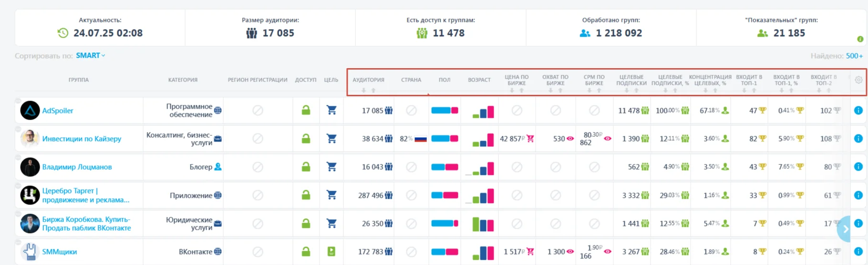Click info icon for Владимир Лоцманов row
The width and height of the screenshot is (868, 265).
click(x=858, y=167)
